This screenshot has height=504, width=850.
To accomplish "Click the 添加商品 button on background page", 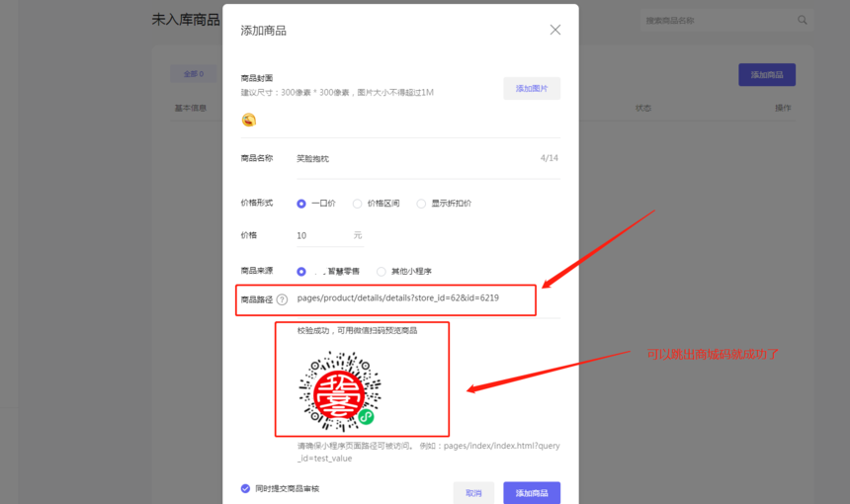I will tap(767, 75).
